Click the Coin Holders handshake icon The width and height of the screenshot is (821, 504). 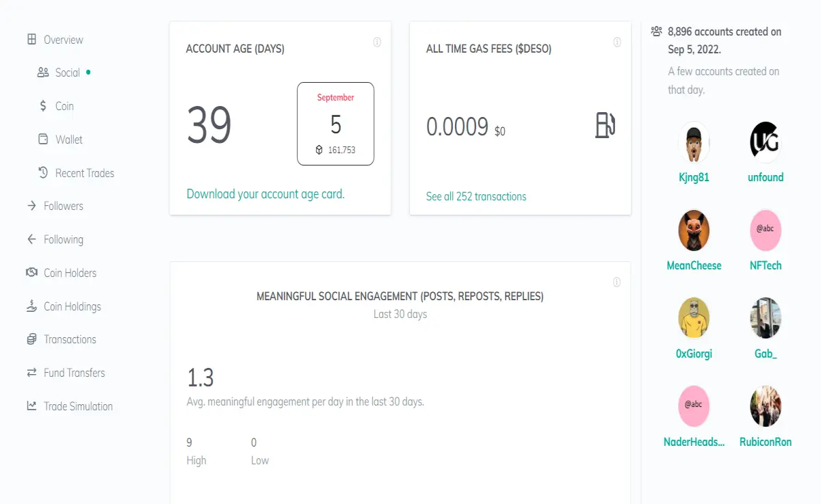tap(31, 273)
